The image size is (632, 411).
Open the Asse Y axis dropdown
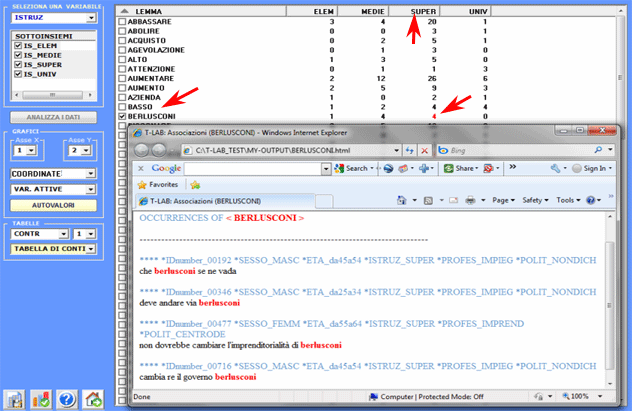click(86, 150)
